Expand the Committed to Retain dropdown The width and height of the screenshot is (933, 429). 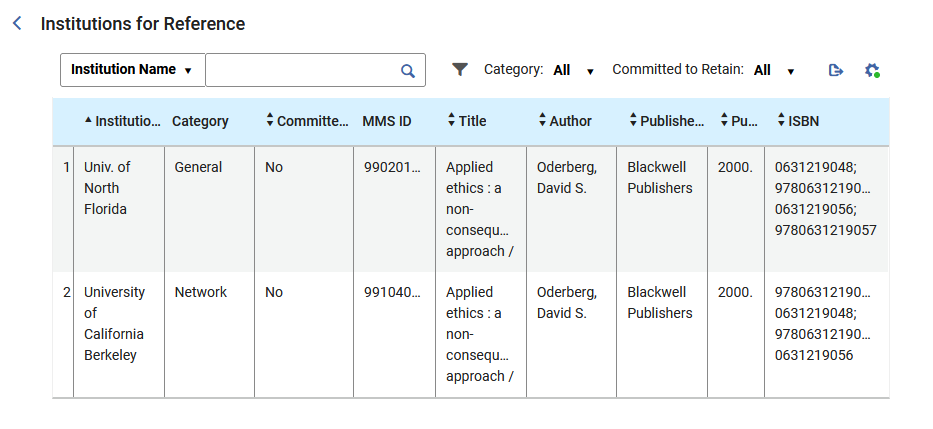[x=775, y=71]
